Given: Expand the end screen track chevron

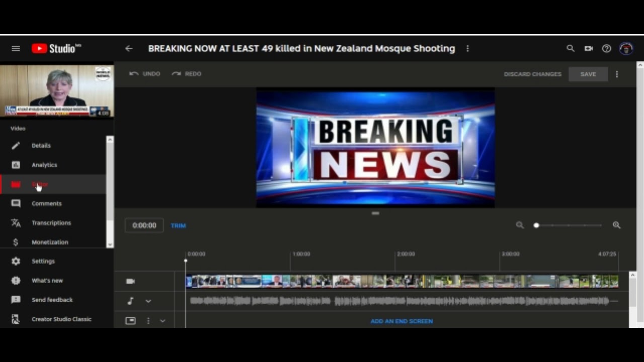Looking at the screenshot, I should pos(162,320).
